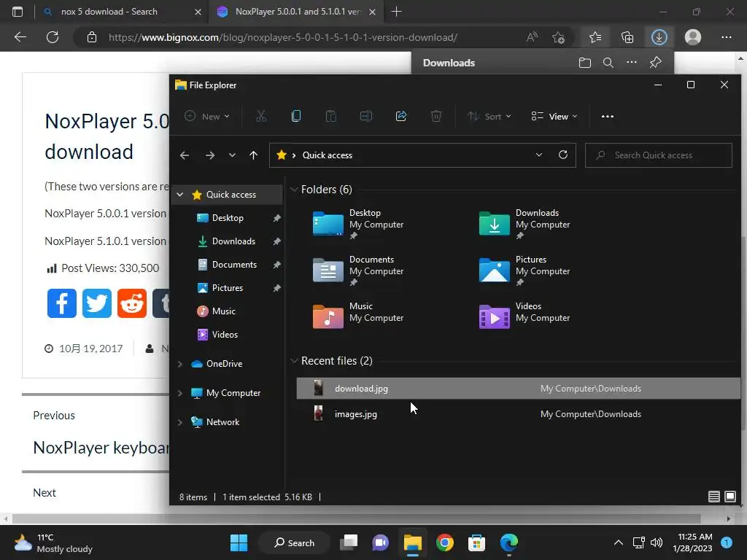Image resolution: width=747 pixels, height=560 pixels.
Task: Collapse the Recent files (2) group
Action: click(294, 361)
